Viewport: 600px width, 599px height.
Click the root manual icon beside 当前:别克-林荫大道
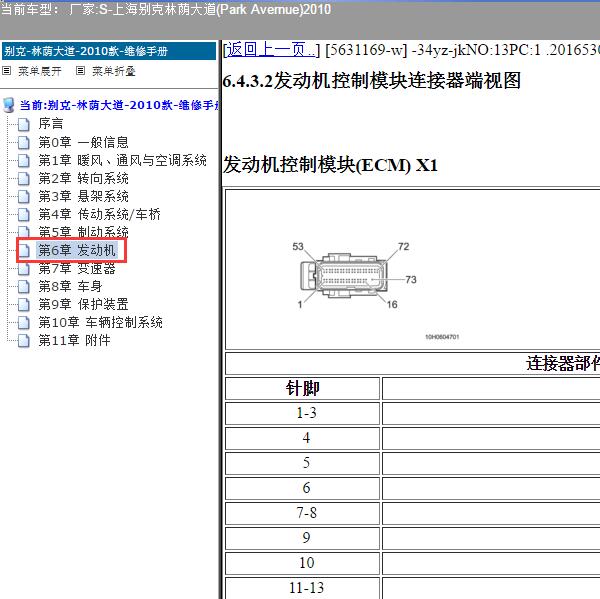tap(9, 105)
